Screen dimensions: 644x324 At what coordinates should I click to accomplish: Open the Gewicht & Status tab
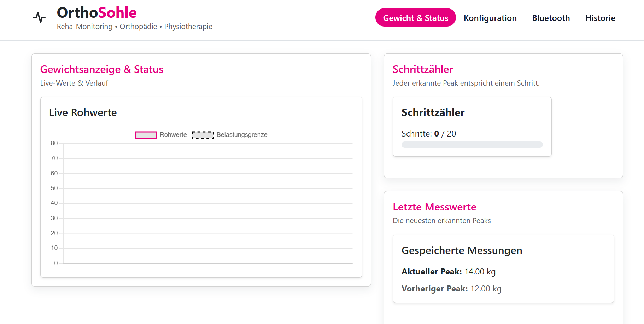415,18
